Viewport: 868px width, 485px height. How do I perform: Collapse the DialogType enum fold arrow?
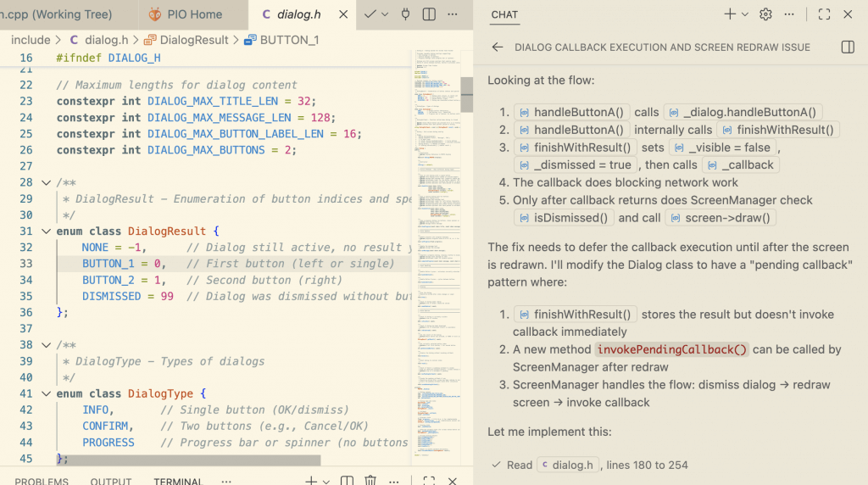(46, 393)
